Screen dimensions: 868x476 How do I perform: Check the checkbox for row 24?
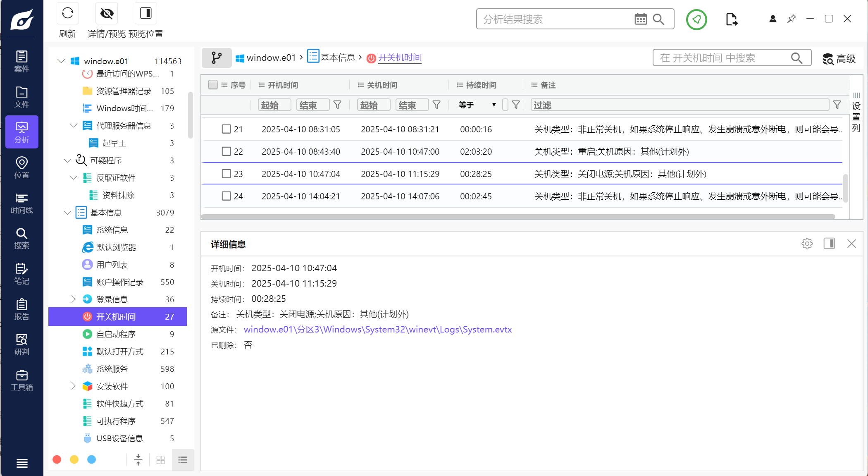[x=226, y=196]
